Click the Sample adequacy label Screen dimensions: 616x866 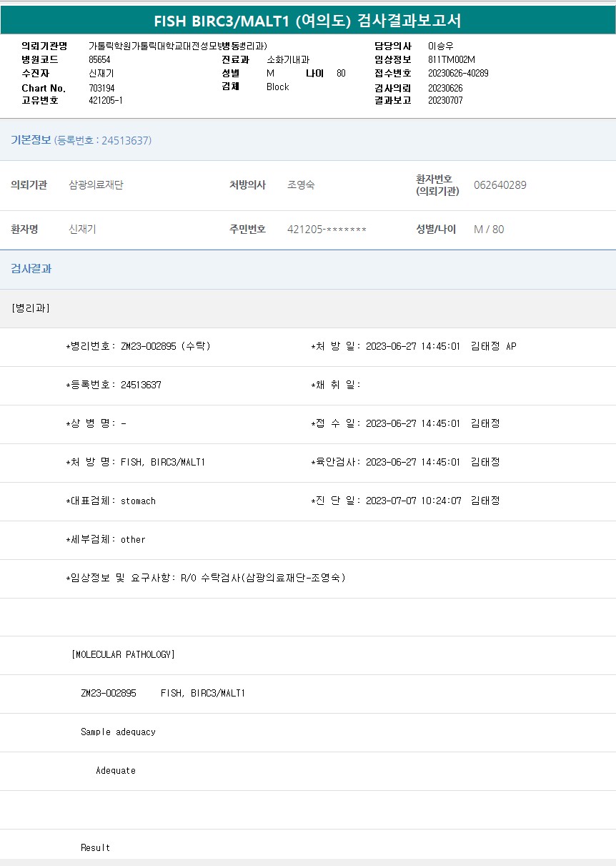(x=118, y=732)
